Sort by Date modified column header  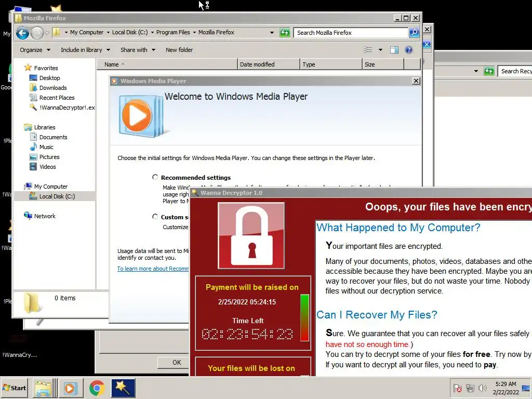(269, 64)
